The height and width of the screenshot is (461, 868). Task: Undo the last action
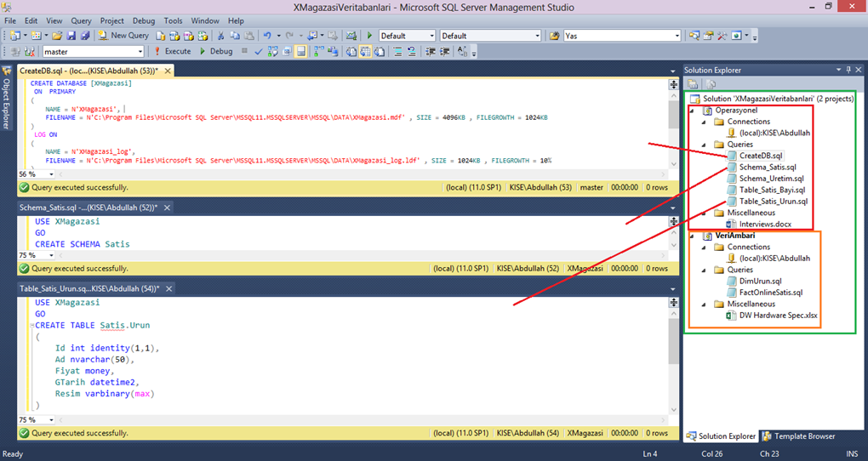267,36
